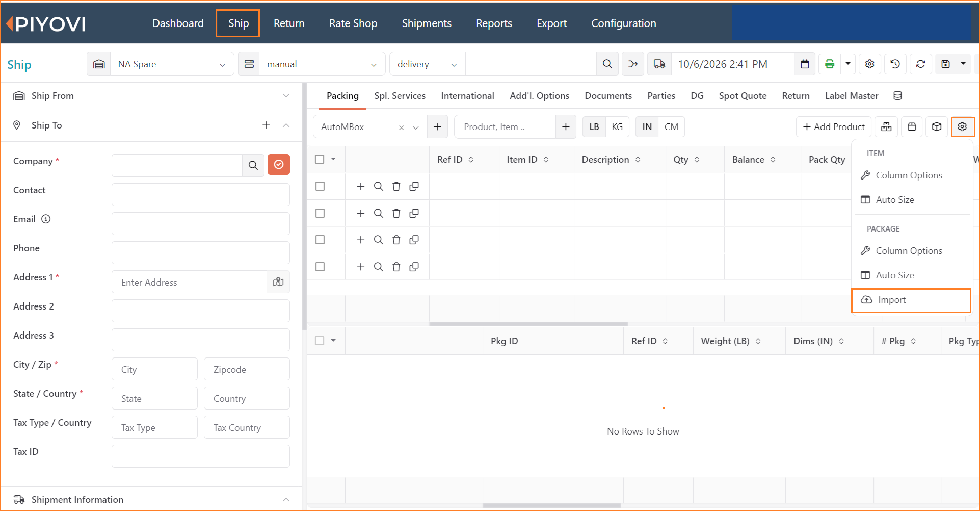
Task: Open the manual mode dropdown
Action: pos(322,64)
